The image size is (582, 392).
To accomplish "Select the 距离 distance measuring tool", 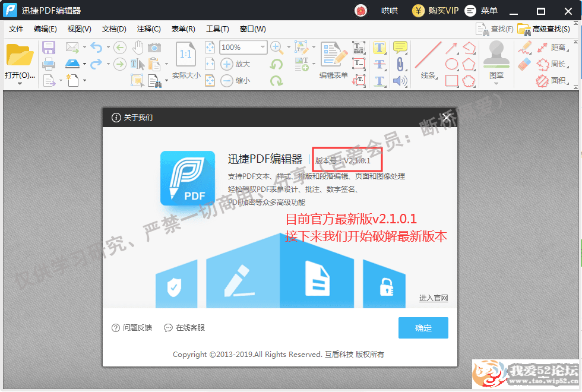I will pos(552,48).
